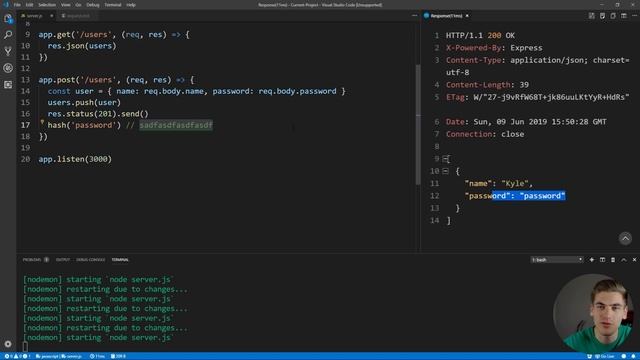Click 'Connection: close' line in response
Viewport: 640px width, 360px height.
click(x=485, y=134)
